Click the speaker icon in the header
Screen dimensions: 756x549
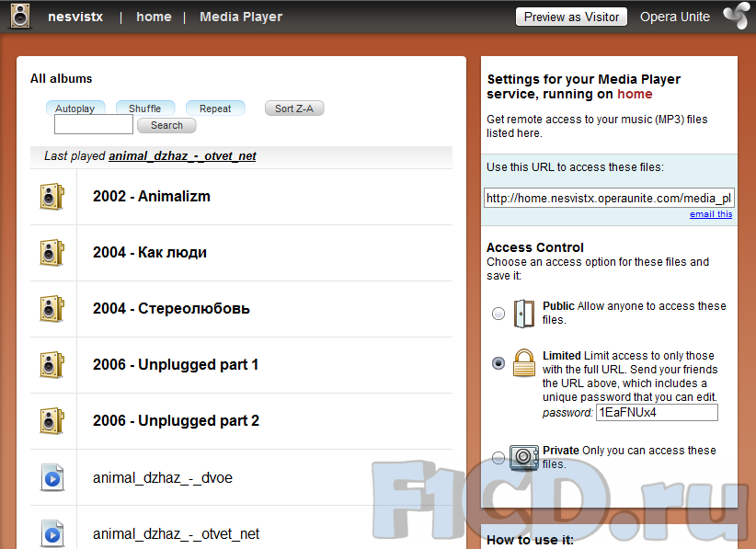(x=20, y=16)
